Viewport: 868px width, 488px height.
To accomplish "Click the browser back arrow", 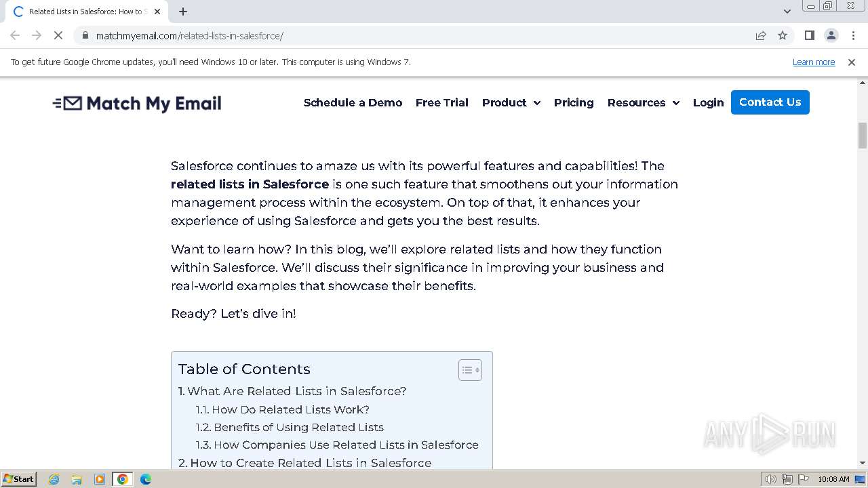I will click(15, 35).
